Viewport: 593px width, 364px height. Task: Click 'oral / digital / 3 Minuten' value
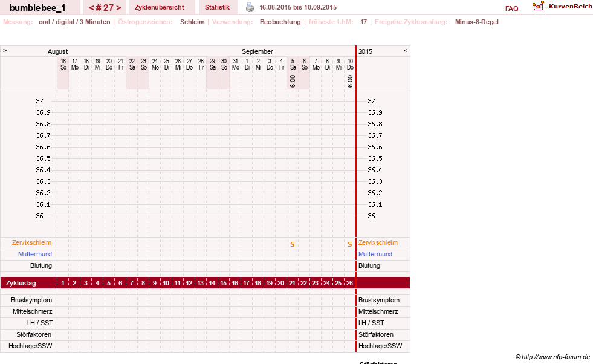coord(74,22)
